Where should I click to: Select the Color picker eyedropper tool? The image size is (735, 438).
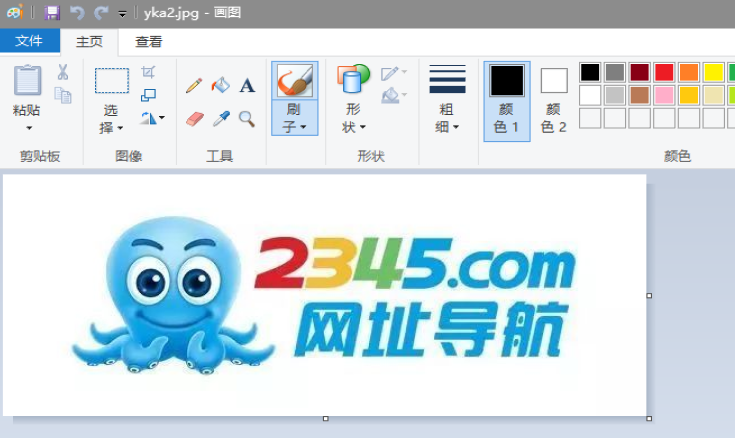click(x=220, y=119)
